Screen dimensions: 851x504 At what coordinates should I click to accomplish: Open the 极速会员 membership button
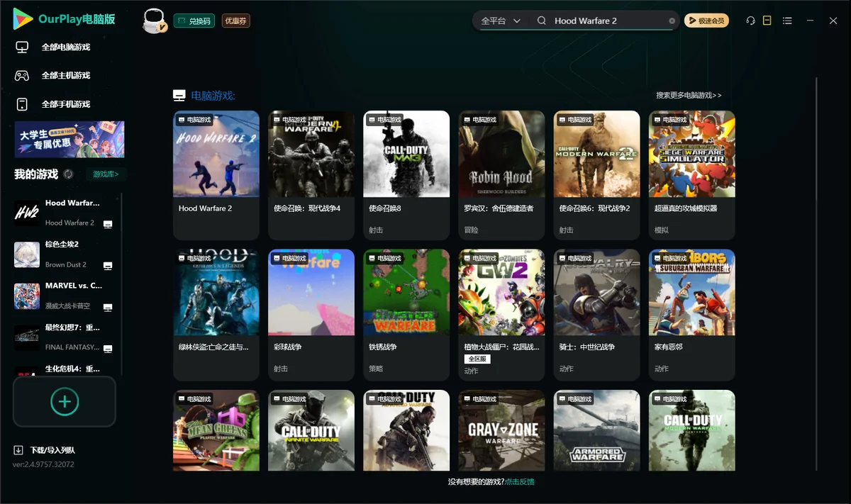coord(706,21)
